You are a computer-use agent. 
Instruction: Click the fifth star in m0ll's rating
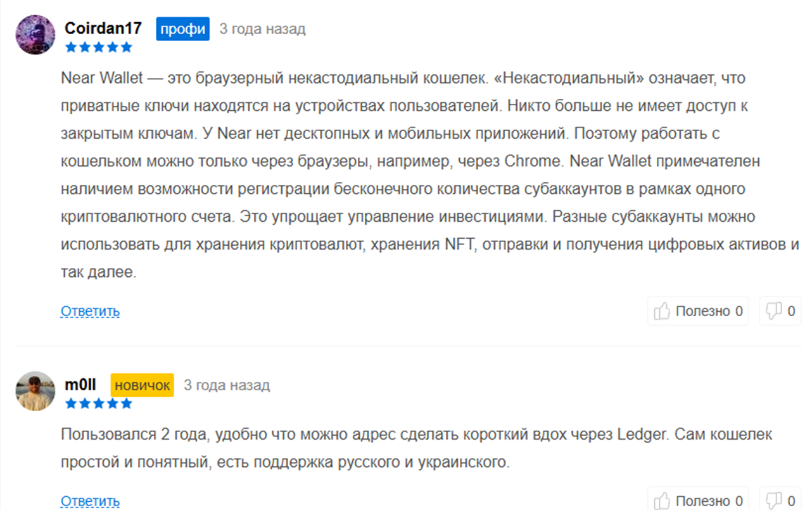pos(127,404)
